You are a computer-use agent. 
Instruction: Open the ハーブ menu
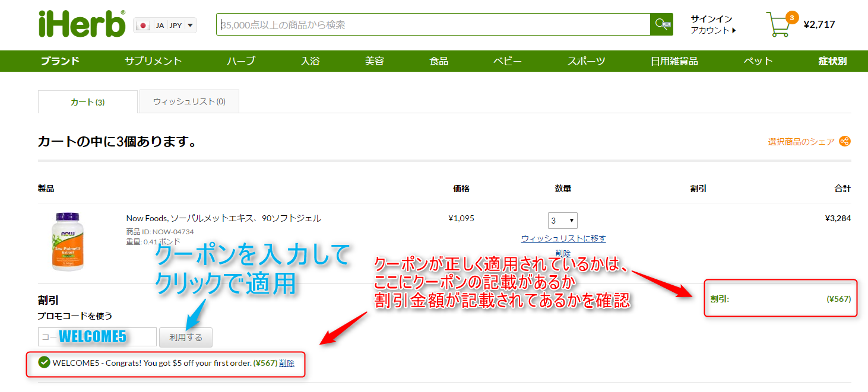(x=241, y=61)
